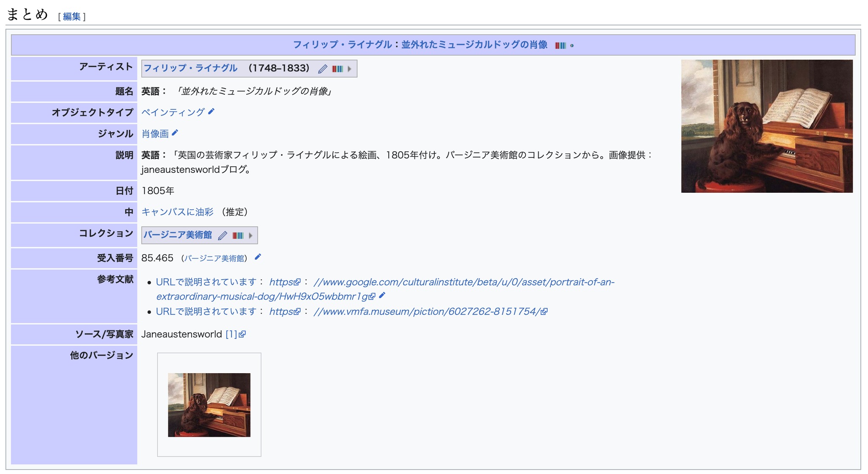The image size is (868, 474).
Task: Open the キャンバスに油彩 link
Action: tap(177, 212)
